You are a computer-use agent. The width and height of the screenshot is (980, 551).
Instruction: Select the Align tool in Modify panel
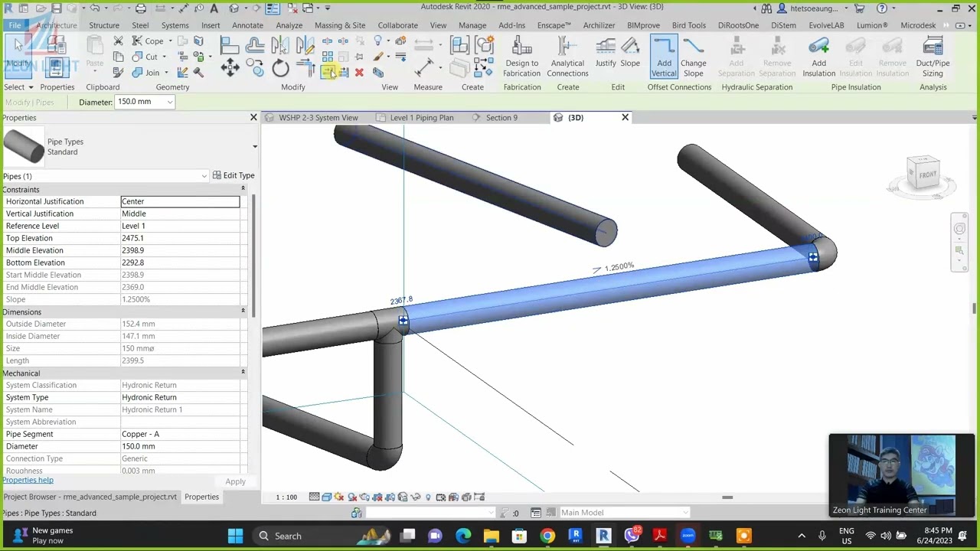(230, 46)
